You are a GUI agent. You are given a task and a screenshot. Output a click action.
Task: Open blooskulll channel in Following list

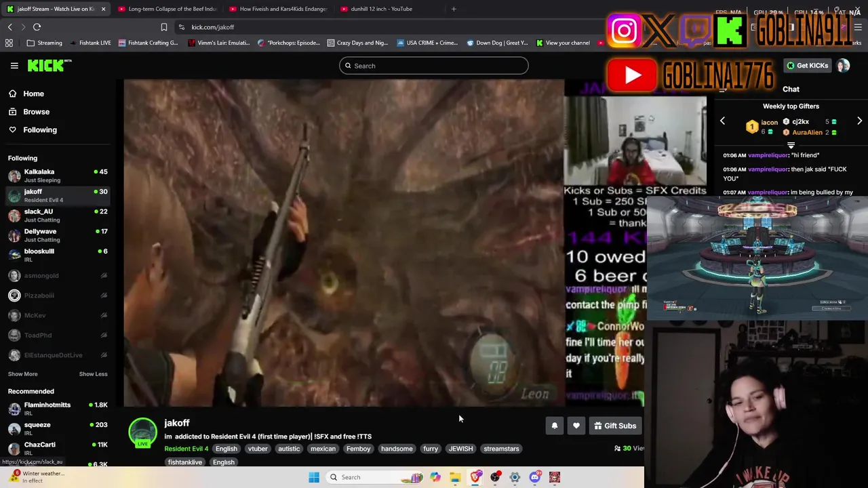click(x=58, y=255)
